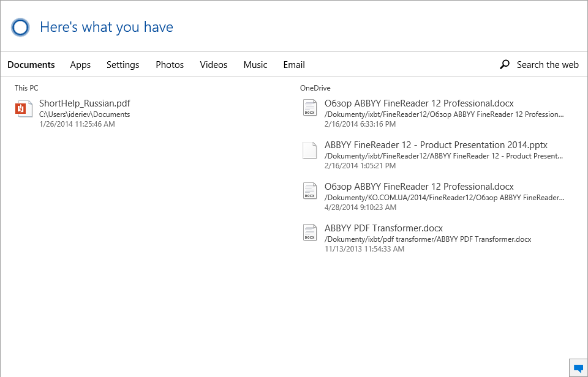588x377 pixels.
Task: Click the docx icon dated 4/28/2014
Action: click(x=310, y=191)
